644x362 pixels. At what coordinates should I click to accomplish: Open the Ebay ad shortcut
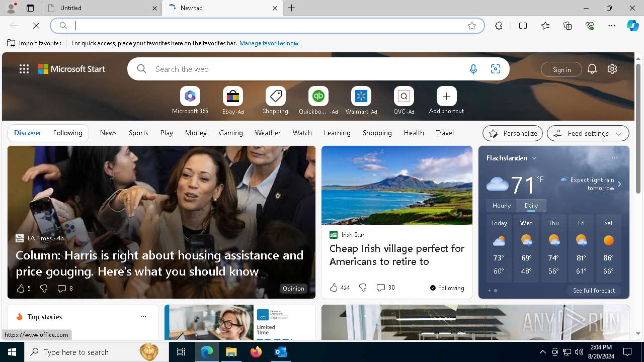click(232, 101)
